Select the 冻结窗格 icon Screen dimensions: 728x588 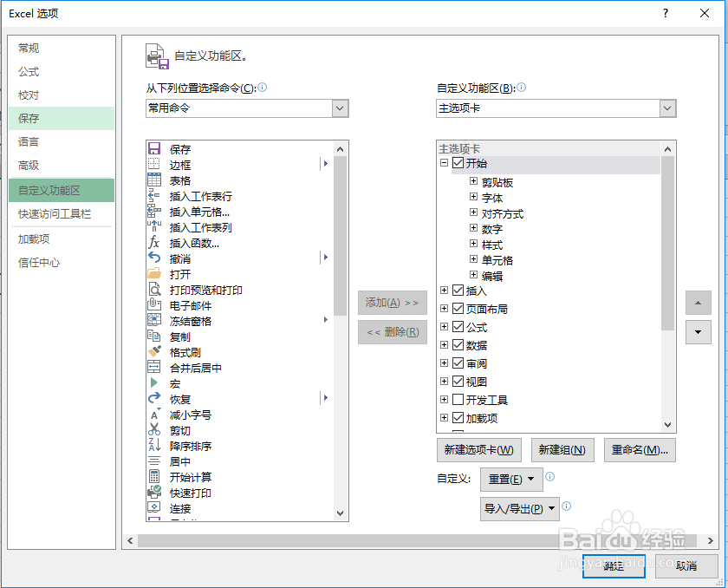[154, 321]
